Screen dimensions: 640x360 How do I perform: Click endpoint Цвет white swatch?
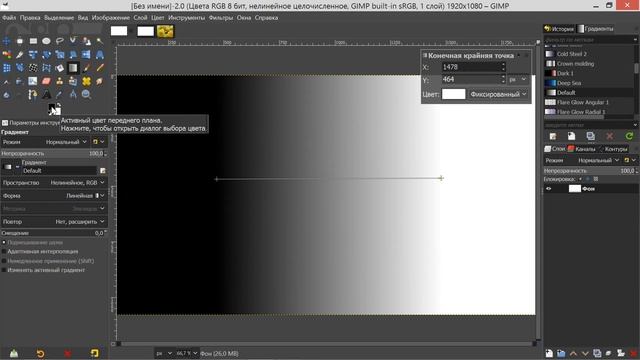click(x=453, y=94)
